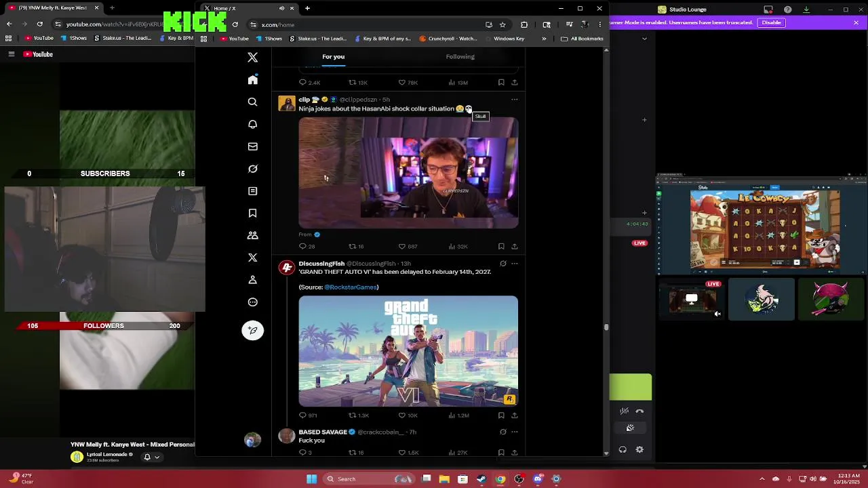Bookmark the BASED SAVAGE post
The image size is (868, 488).
(501, 452)
